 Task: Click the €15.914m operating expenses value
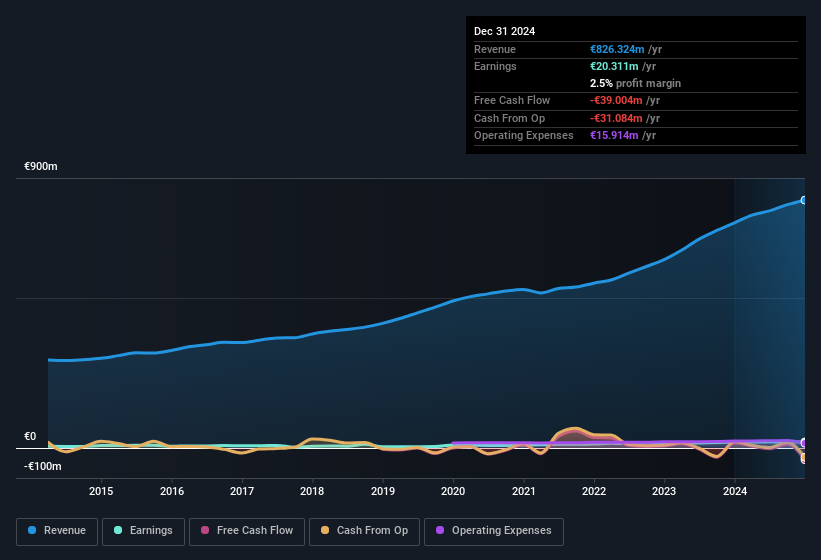pos(614,136)
